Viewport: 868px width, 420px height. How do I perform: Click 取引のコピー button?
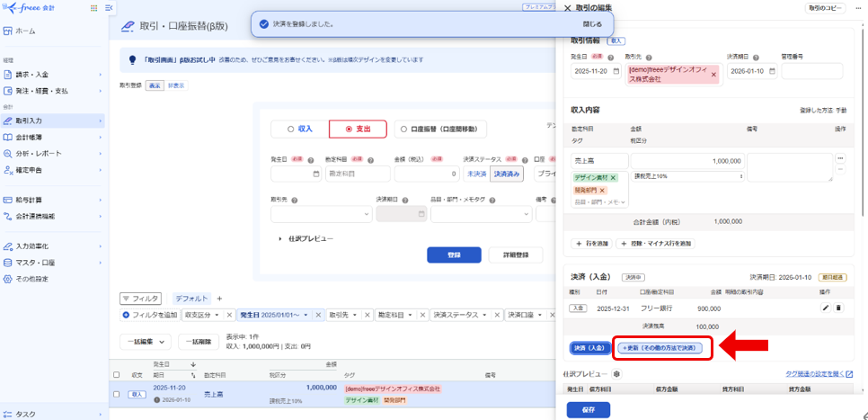(x=827, y=8)
